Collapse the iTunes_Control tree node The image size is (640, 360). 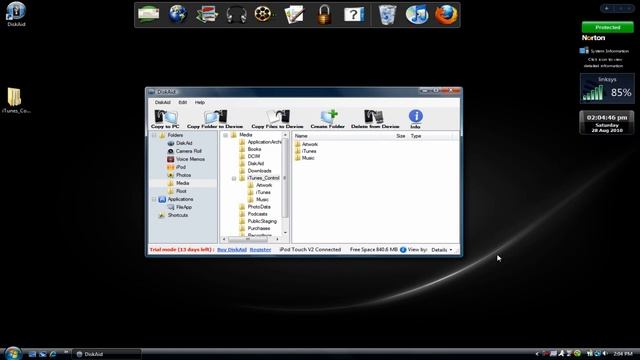[x=234, y=178]
